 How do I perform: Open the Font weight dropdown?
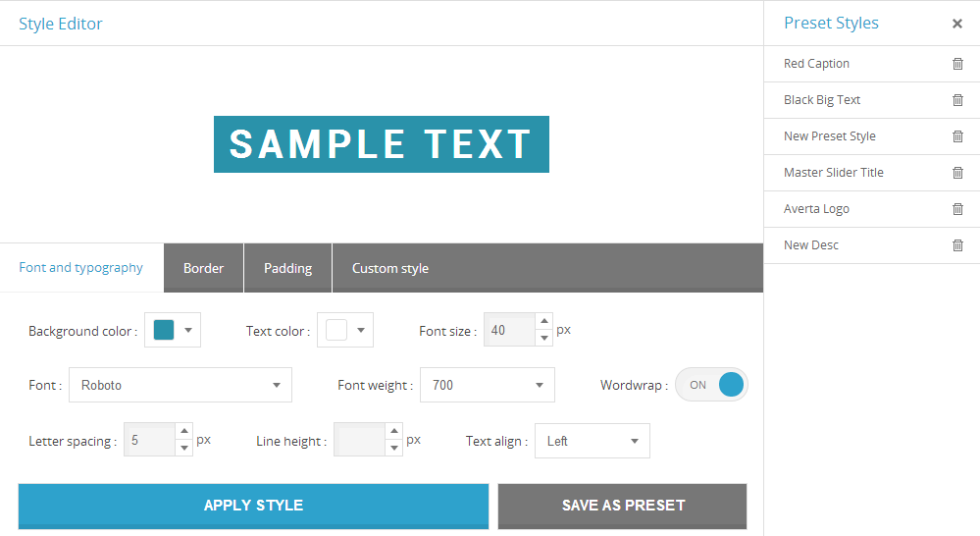point(487,385)
